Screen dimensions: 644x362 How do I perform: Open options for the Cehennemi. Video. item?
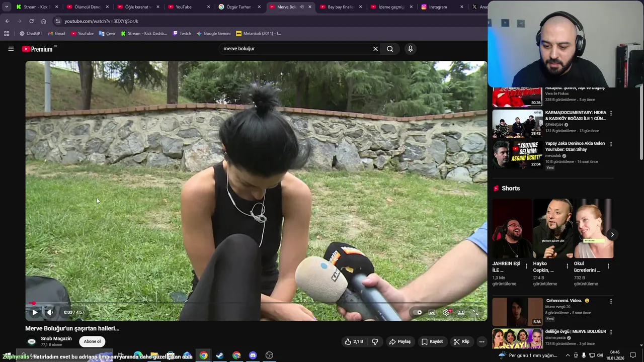click(x=611, y=301)
